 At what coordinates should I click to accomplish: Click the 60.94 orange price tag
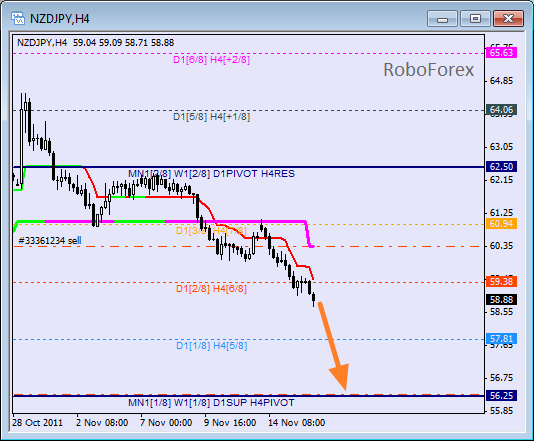point(501,224)
